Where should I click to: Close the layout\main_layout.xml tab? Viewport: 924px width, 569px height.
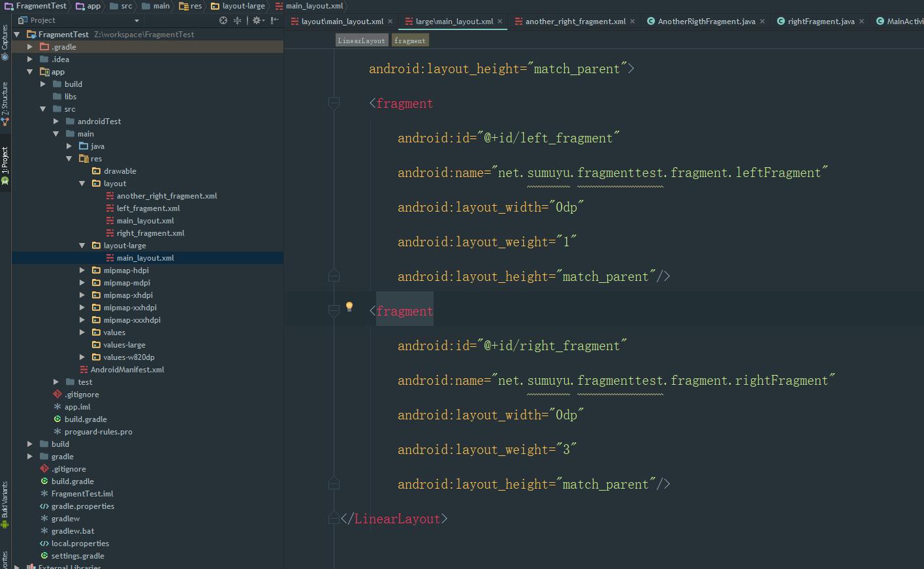pyautogui.click(x=390, y=22)
